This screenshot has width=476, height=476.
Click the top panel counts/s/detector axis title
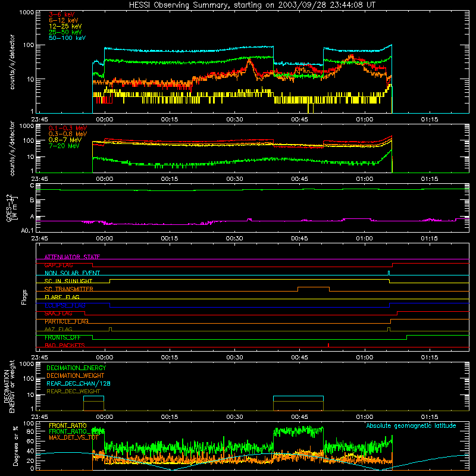(x=12, y=62)
